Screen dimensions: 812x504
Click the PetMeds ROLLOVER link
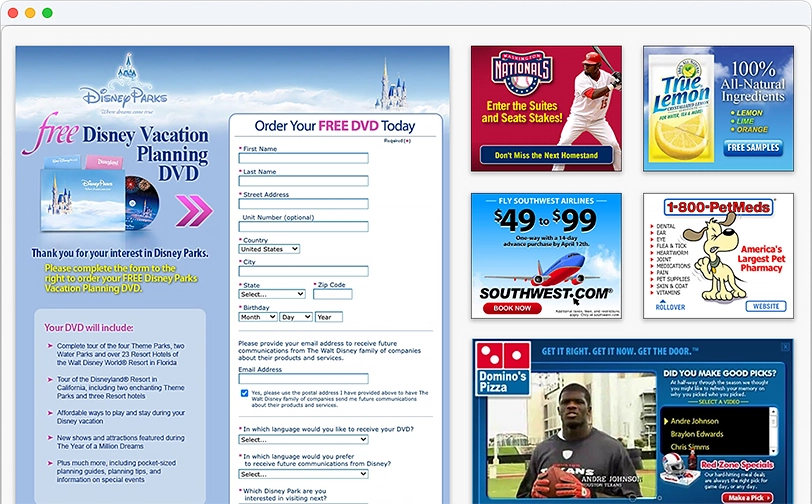pos(670,307)
